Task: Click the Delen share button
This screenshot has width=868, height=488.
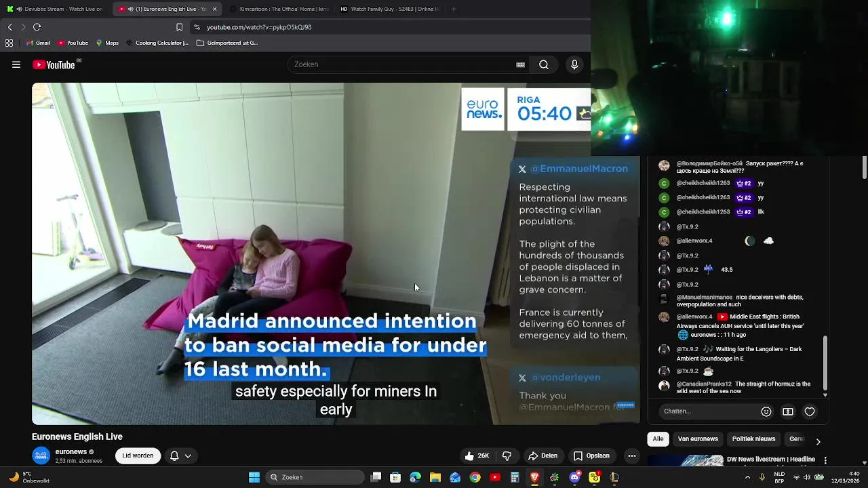Action: tap(542, 456)
